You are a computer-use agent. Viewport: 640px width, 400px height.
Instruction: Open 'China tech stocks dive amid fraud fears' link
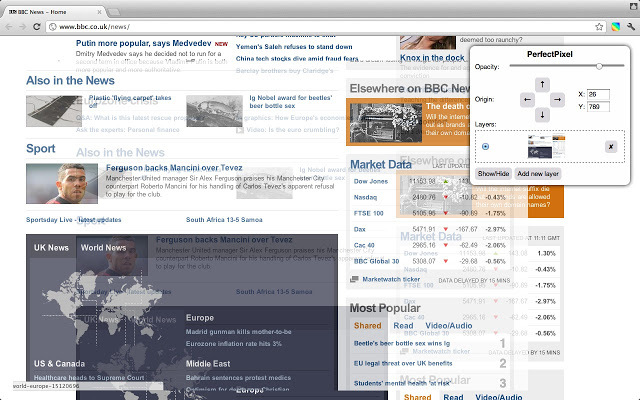(297, 59)
